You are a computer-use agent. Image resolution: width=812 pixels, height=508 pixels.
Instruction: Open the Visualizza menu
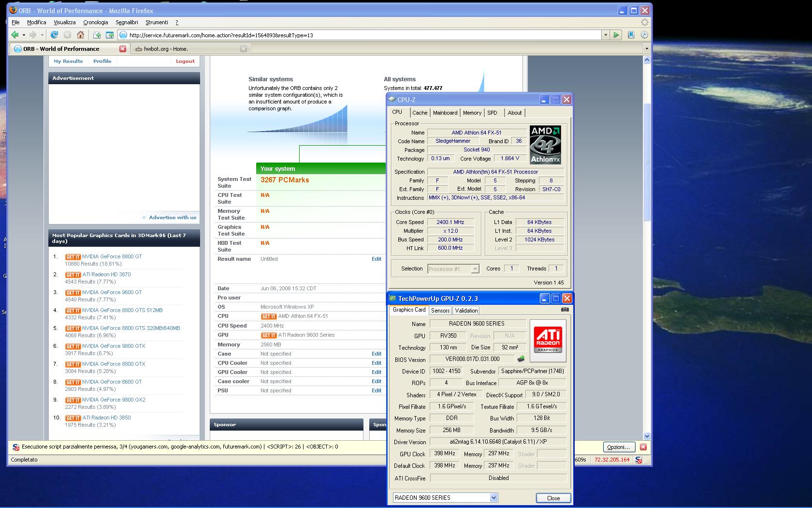point(64,22)
